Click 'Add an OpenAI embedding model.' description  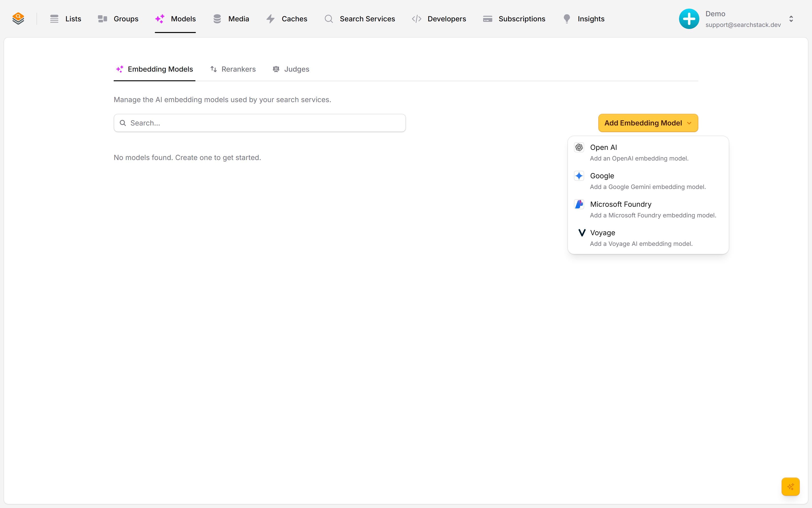point(639,158)
